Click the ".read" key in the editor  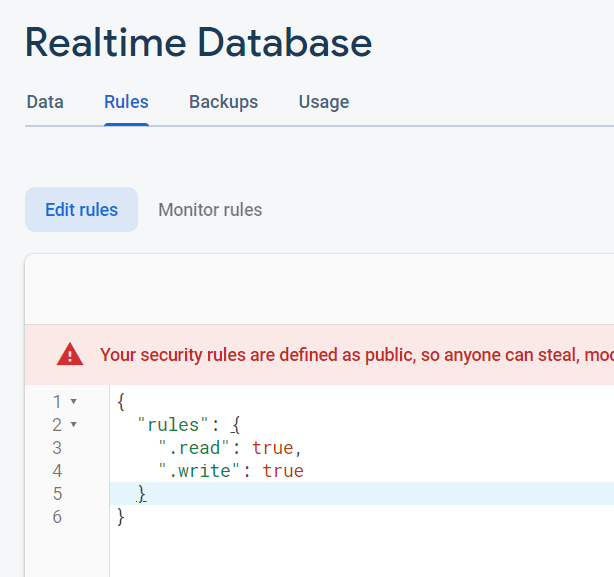197,448
